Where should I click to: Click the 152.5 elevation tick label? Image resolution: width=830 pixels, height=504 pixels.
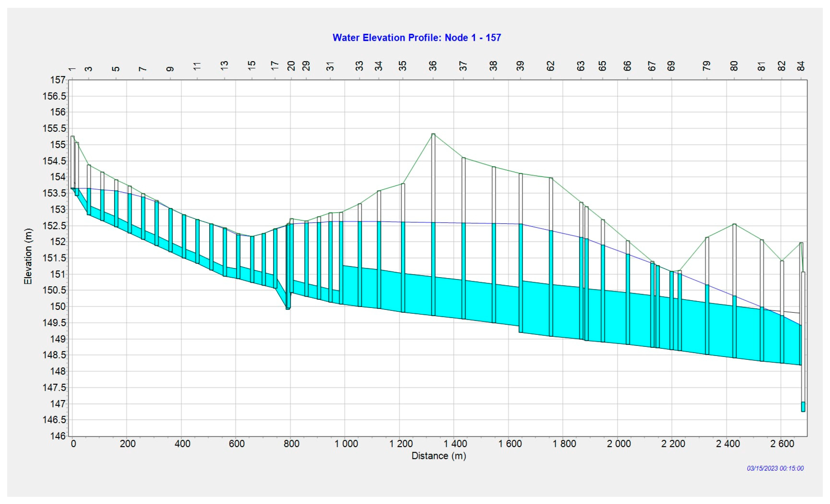(x=54, y=226)
